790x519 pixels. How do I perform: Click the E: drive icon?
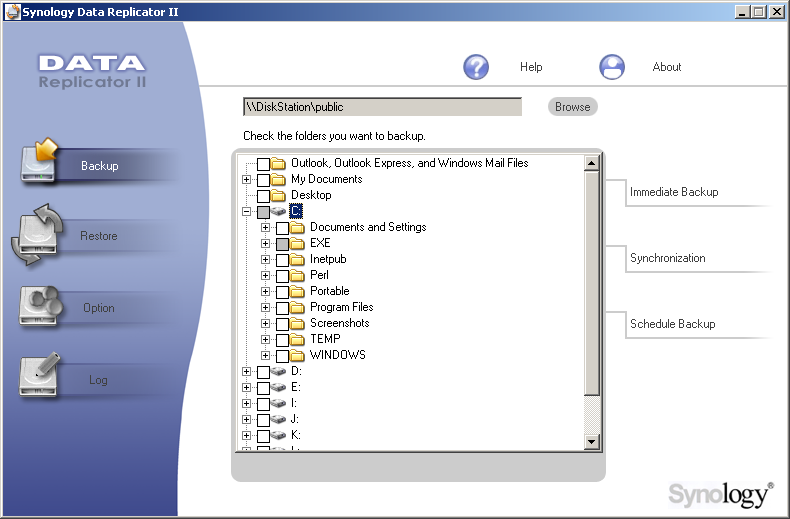click(279, 387)
